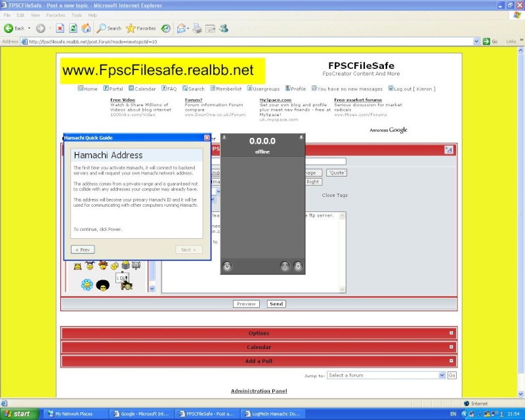Open Hamachi settings gear icon

click(x=298, y=266)
